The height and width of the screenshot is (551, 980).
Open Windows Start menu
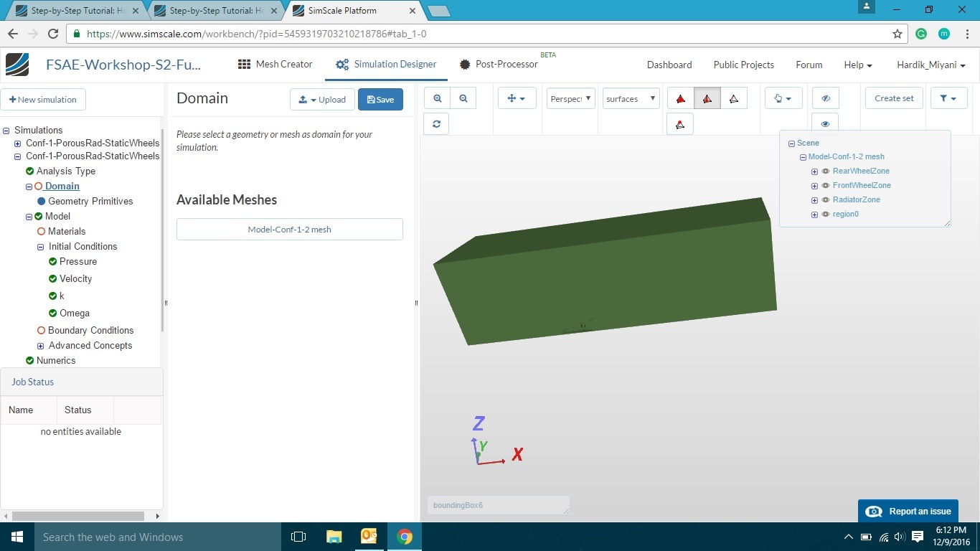coord(17,537)
